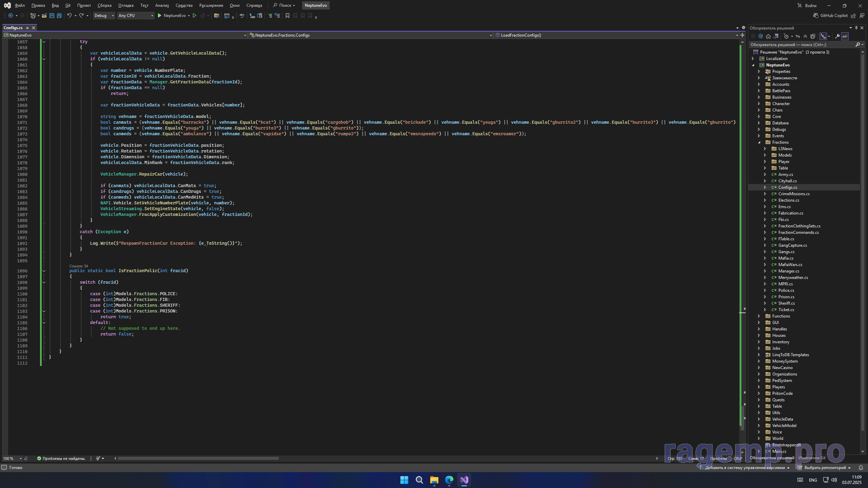The width and height of the screenshot is (868, 488).
Task: Click the Undo arrow icon
Action: tap(69, 16)
